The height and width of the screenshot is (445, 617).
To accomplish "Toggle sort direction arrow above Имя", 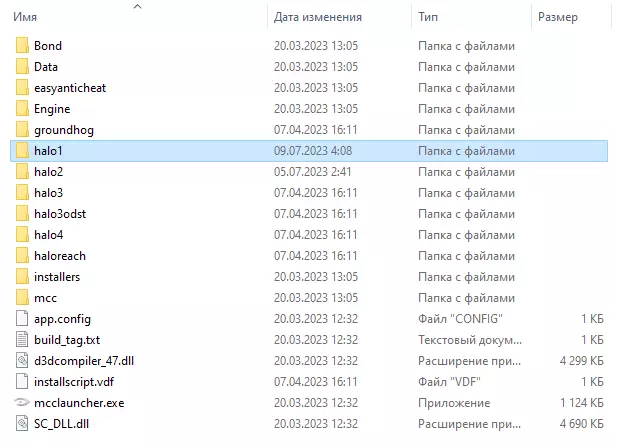I will tap(137, 6).
